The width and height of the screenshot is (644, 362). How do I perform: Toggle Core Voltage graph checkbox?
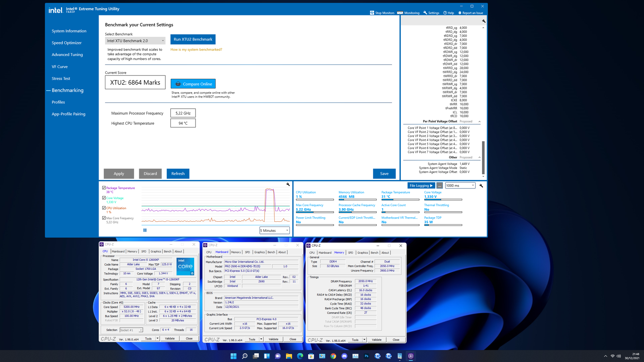pyautogui.click(x=104, y=198)
